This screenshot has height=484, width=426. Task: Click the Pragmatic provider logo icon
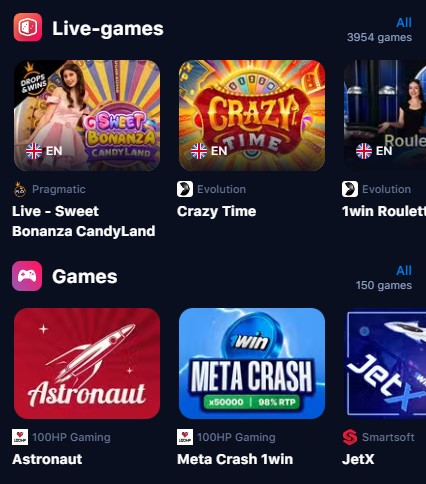(20, 189)
